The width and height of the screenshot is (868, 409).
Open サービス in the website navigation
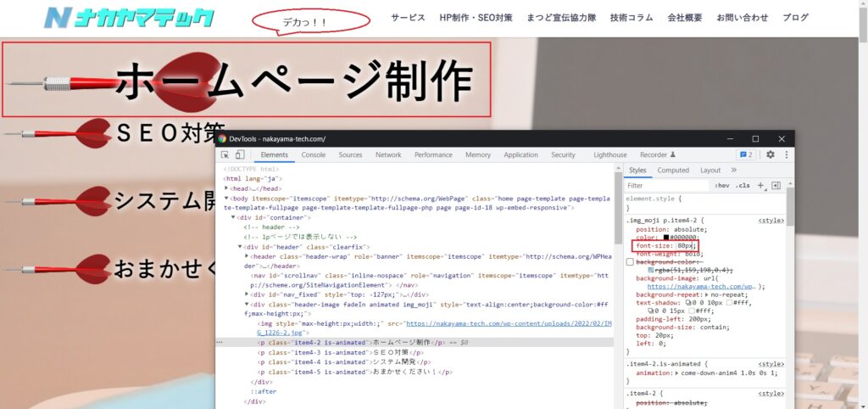(408, 18)
